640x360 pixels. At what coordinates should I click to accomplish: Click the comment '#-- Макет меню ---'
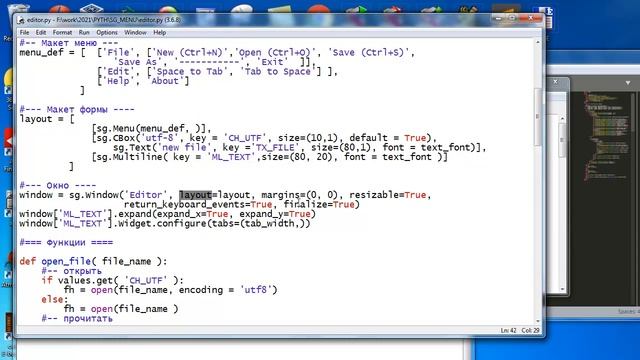[69, 43]
